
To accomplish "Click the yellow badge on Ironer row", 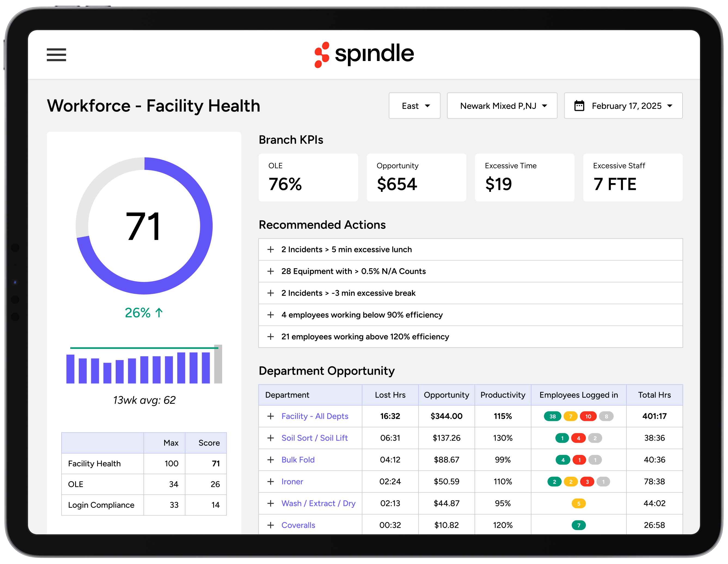I will tap(570, 482).
